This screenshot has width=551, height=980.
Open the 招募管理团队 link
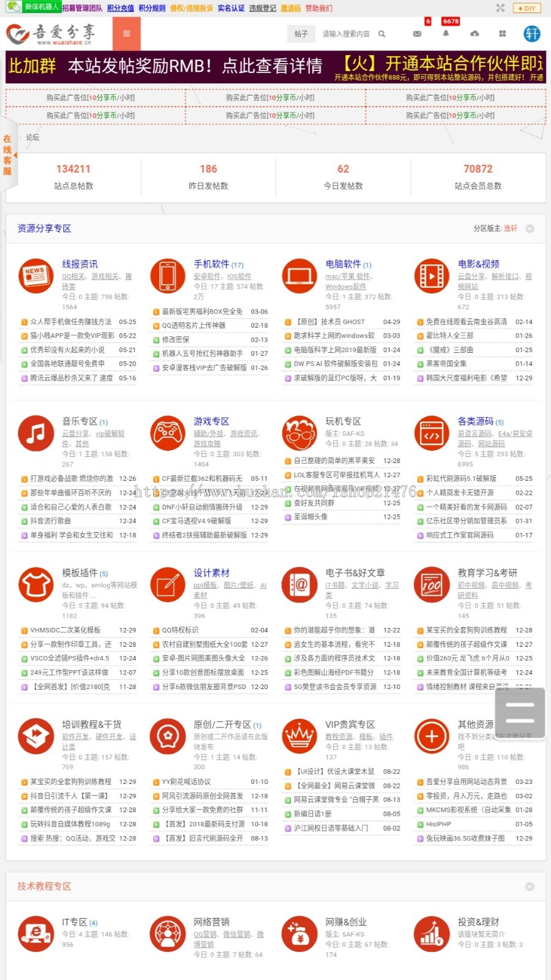(x=82, y=8)
